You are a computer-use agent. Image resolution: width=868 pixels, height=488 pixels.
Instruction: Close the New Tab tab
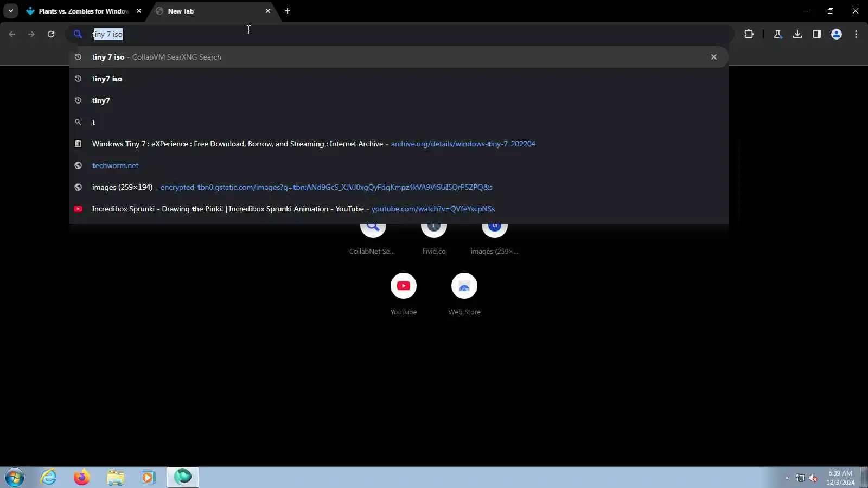point(268,11)
